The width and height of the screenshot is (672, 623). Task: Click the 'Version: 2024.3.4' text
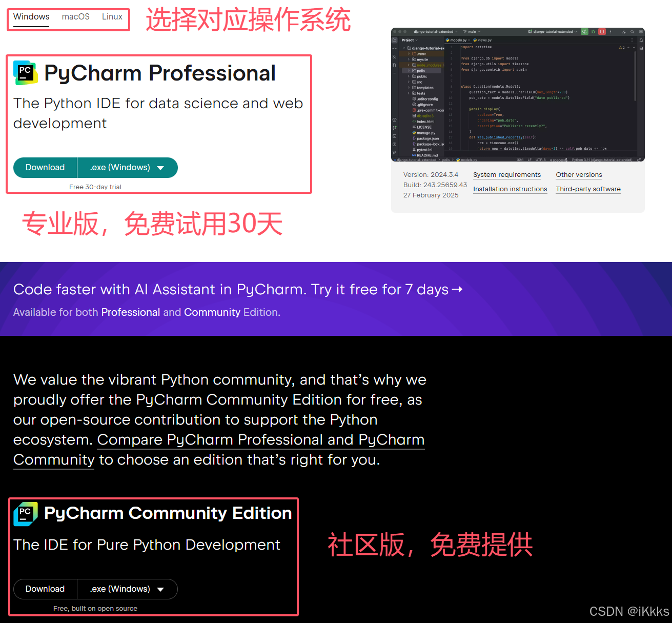pyautogui.click(x=431, y=175)
